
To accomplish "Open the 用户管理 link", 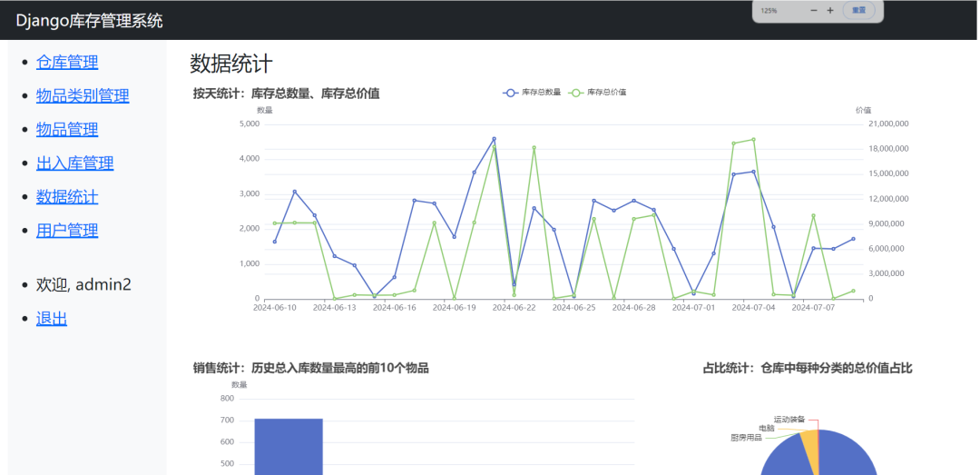I will click(x=67, y=231).
